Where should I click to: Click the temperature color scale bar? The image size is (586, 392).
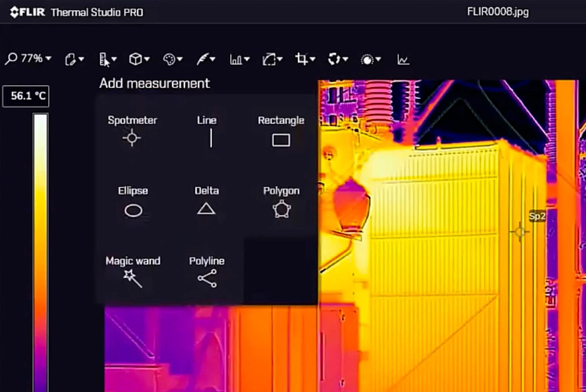(40, 252)
